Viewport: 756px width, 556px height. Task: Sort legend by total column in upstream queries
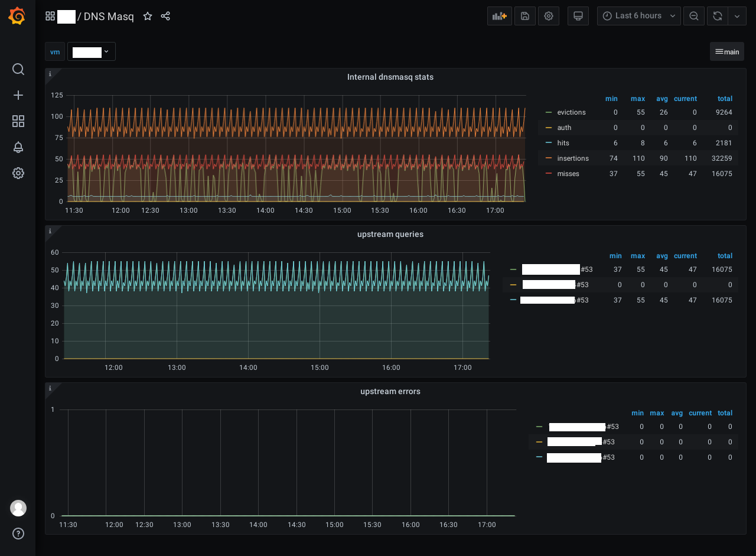(725, 256)
